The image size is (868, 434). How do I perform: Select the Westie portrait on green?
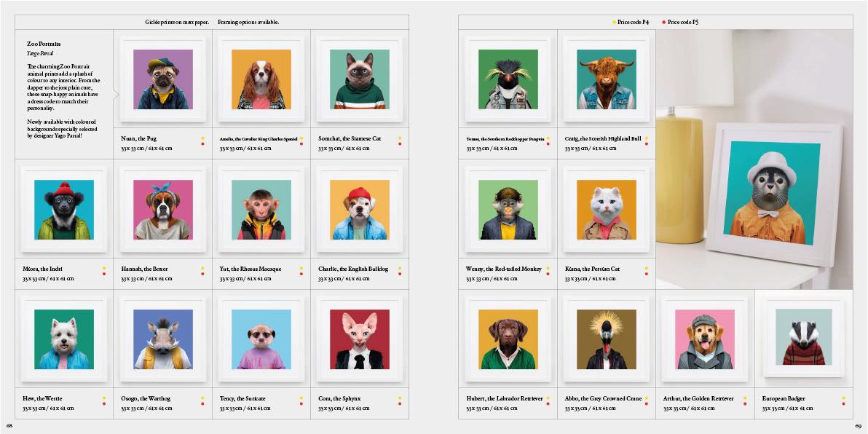pos(64,339)
